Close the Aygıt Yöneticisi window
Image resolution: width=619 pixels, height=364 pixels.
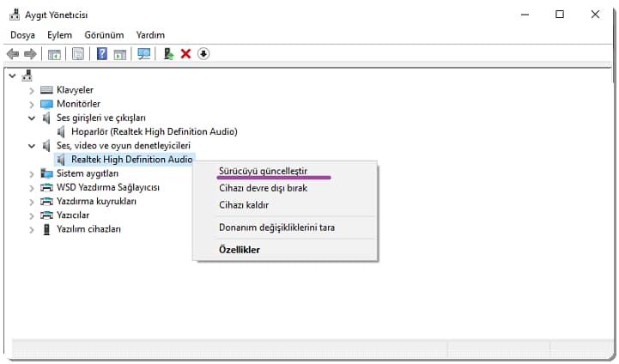(x=595, y=15)
